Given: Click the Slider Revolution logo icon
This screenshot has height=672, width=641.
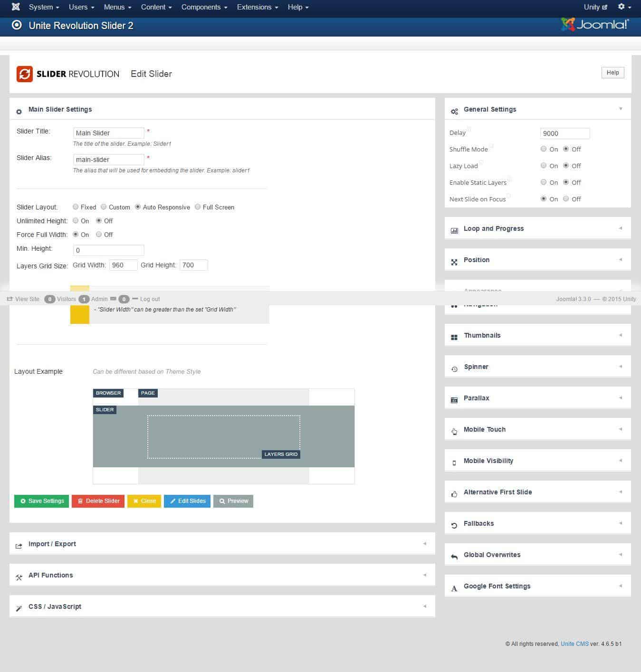Looking at the screenshot, I should tap(25, 74).
